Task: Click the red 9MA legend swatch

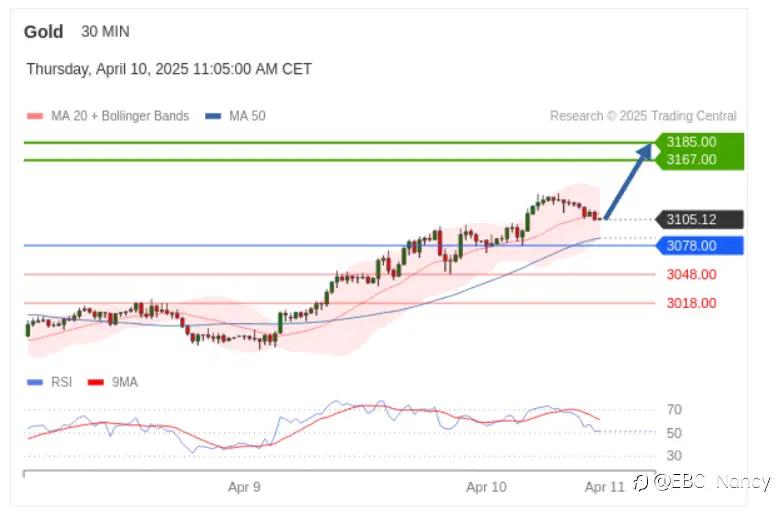Action: click(x=96, y=382)
